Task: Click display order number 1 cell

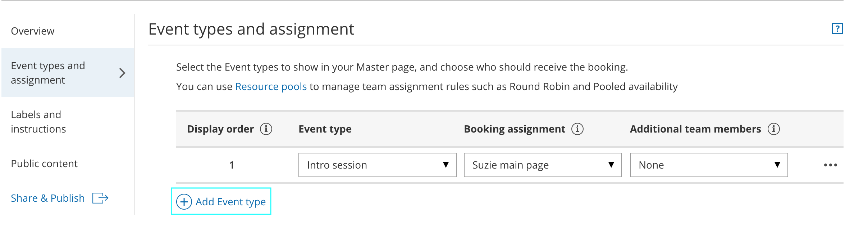Action: (232, 165)
